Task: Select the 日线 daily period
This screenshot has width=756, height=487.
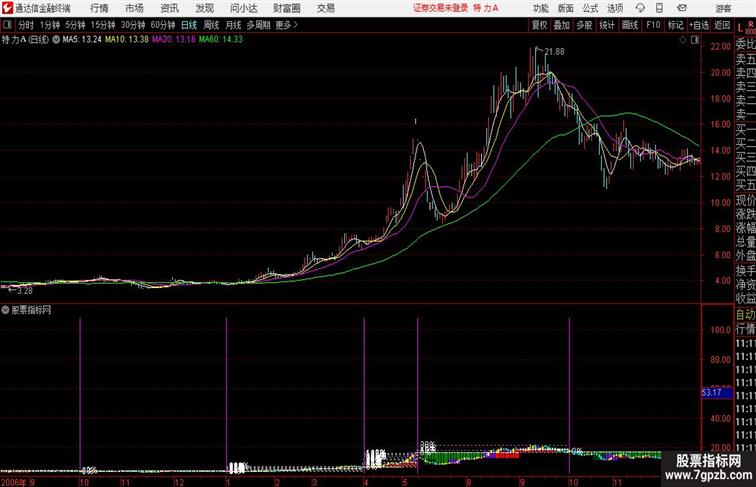Action: [189, 25]
